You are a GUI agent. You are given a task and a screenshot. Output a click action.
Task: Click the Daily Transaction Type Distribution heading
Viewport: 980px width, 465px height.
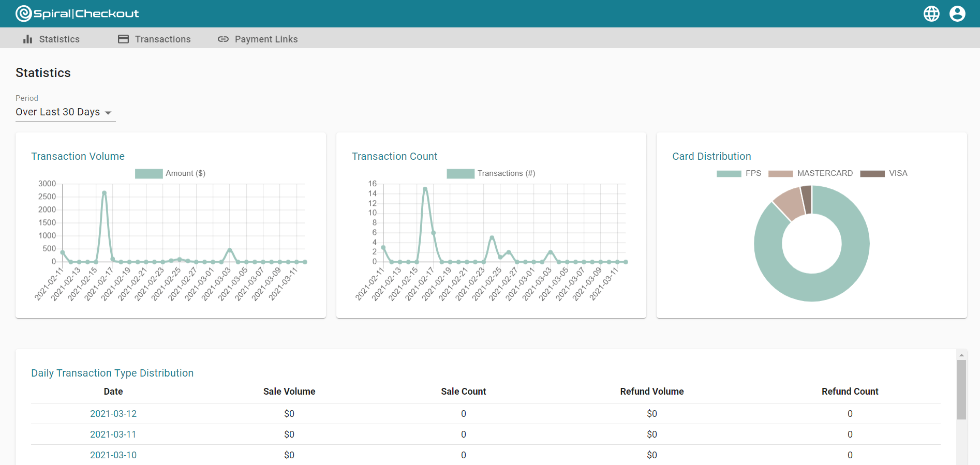(x=112, y=373)
